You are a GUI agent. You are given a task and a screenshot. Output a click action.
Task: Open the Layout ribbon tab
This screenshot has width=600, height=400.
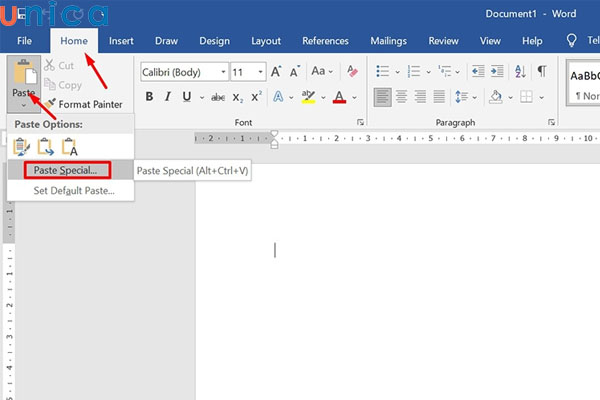[266, 41]
